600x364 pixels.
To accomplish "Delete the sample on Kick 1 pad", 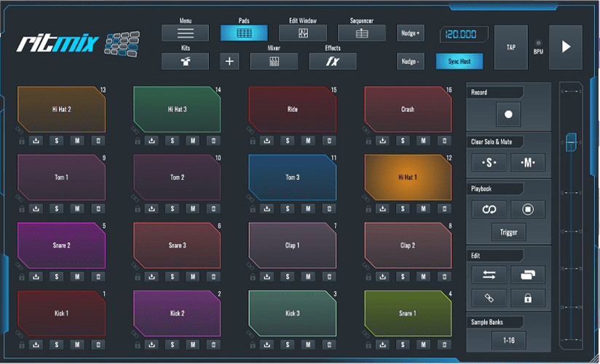I will click(x=98, y=344).
